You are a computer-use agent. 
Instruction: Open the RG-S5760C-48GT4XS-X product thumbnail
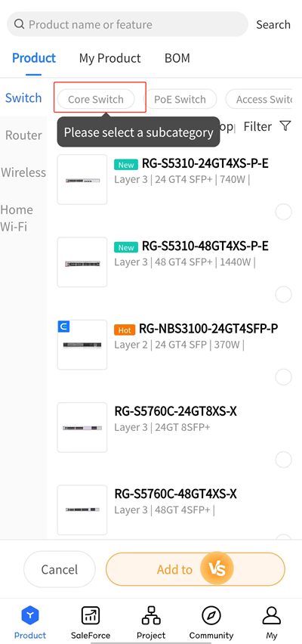click(82, 509)
